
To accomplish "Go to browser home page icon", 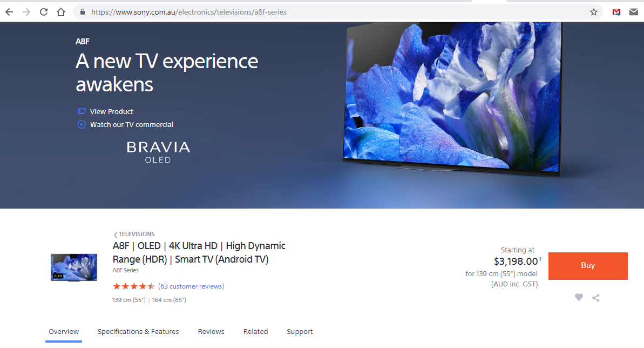I will [61, 12].
